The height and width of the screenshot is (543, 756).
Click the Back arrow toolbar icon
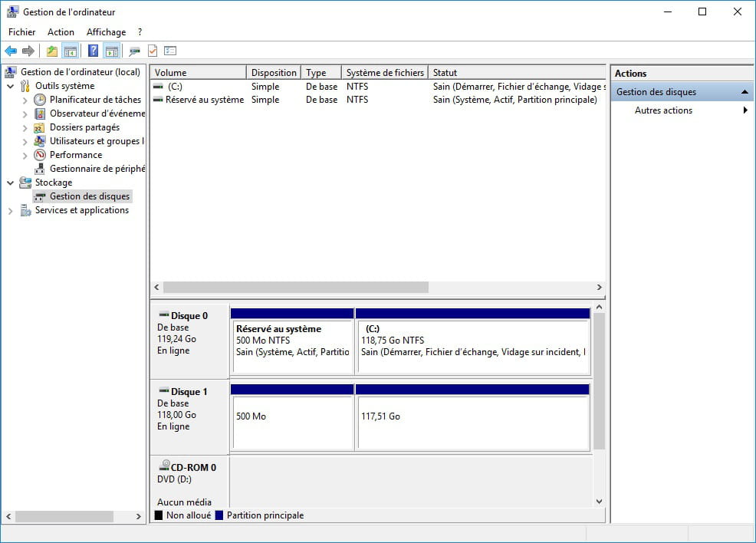(x=11, y=51)
